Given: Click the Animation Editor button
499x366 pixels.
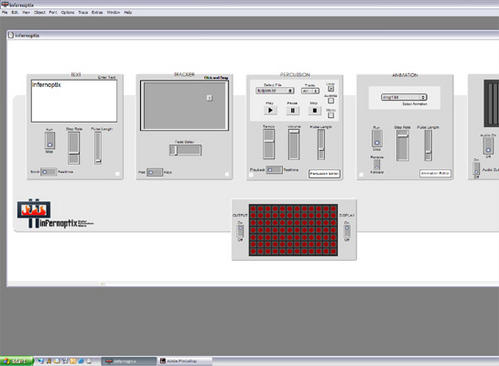Looking at the screenshot, I should tap(435, 173).
